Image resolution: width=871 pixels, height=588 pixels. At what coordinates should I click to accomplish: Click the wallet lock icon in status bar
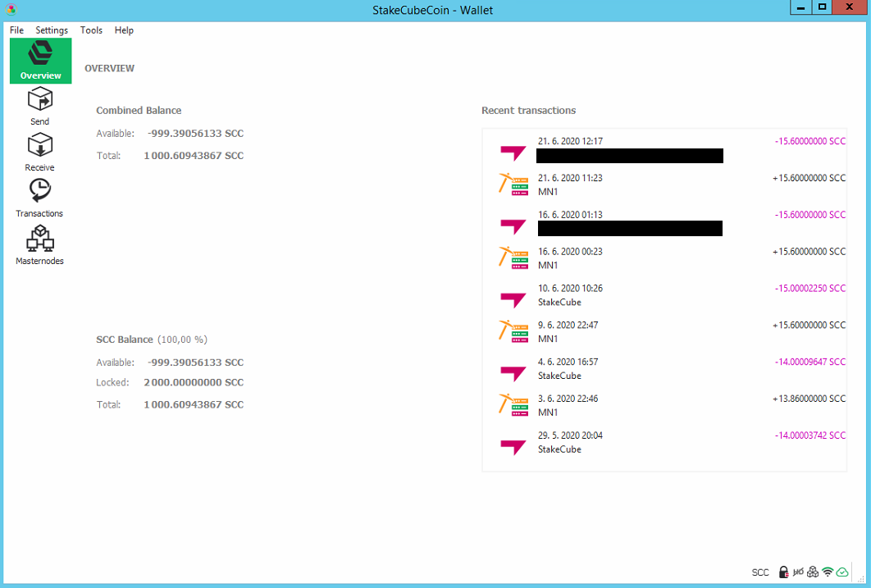tap(783, 572)
